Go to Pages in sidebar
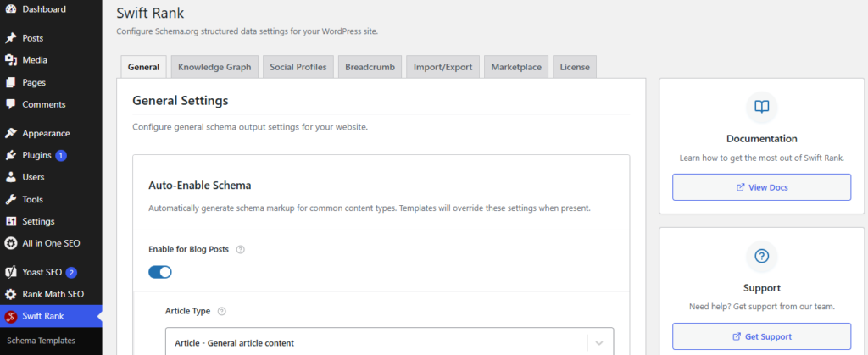 click(x=51, y=82)
